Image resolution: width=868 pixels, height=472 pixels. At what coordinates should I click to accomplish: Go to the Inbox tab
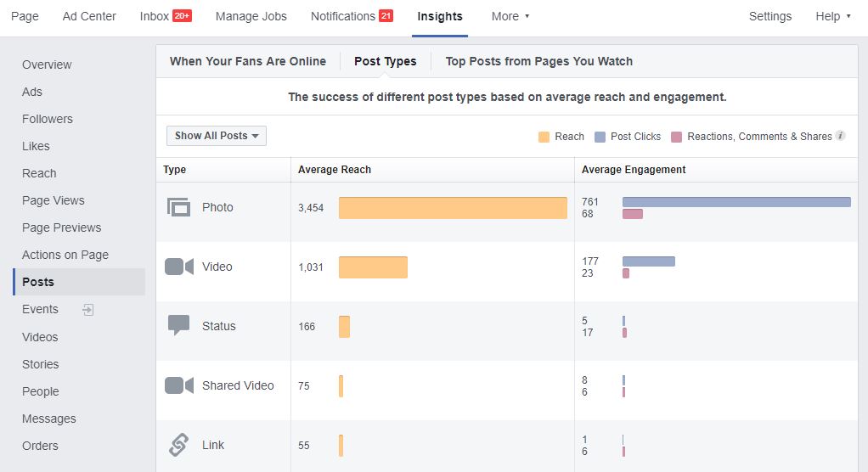tap(155, 17)
